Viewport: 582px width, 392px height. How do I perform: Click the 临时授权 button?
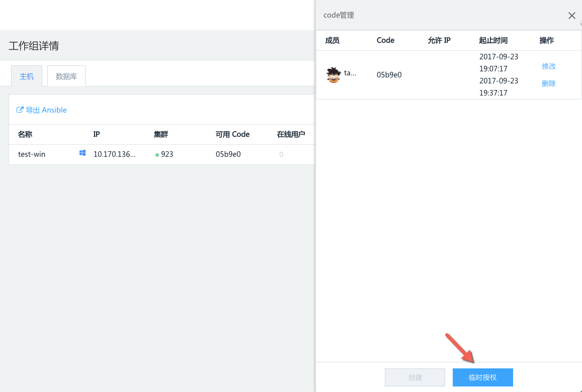482,377
